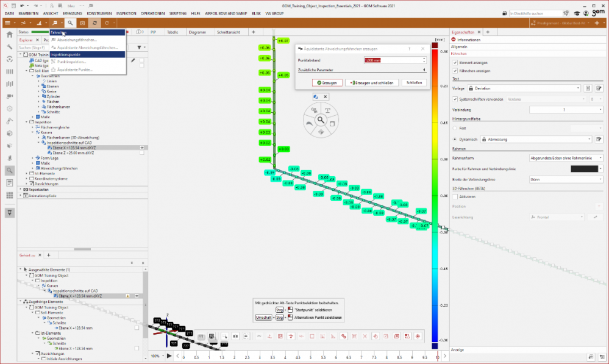Switch to the Tabelle tab

point(173,32)
